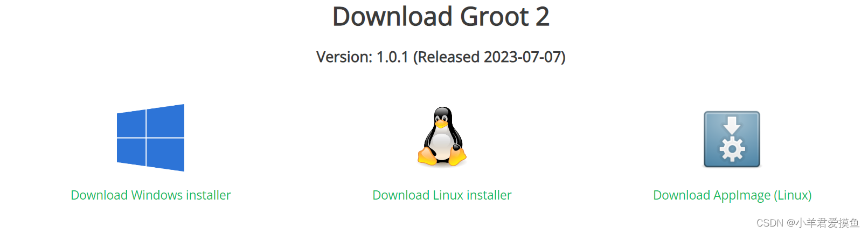Screen dimensions: 868x233
Task: Click the AppImage gear download icon
Action: click(x=732, y=139)
